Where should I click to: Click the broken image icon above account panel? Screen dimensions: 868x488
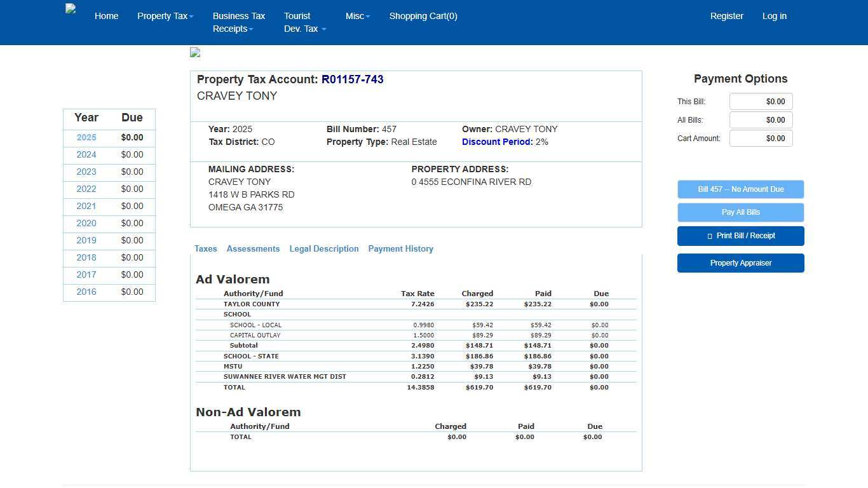[x=194, y=52]
